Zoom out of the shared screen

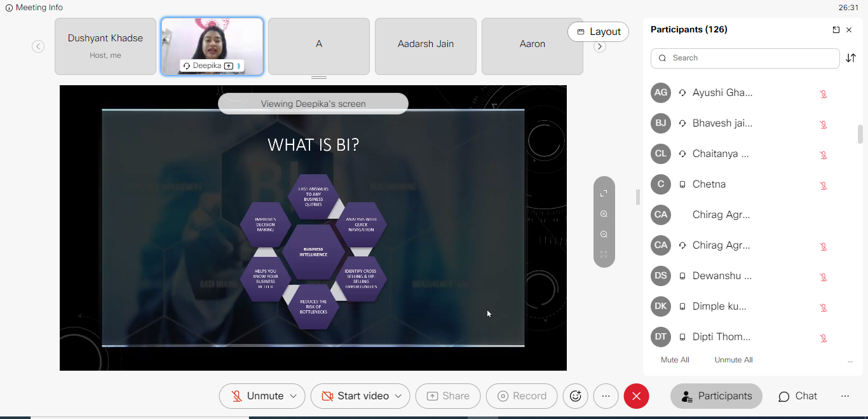(x=604, y=235)
